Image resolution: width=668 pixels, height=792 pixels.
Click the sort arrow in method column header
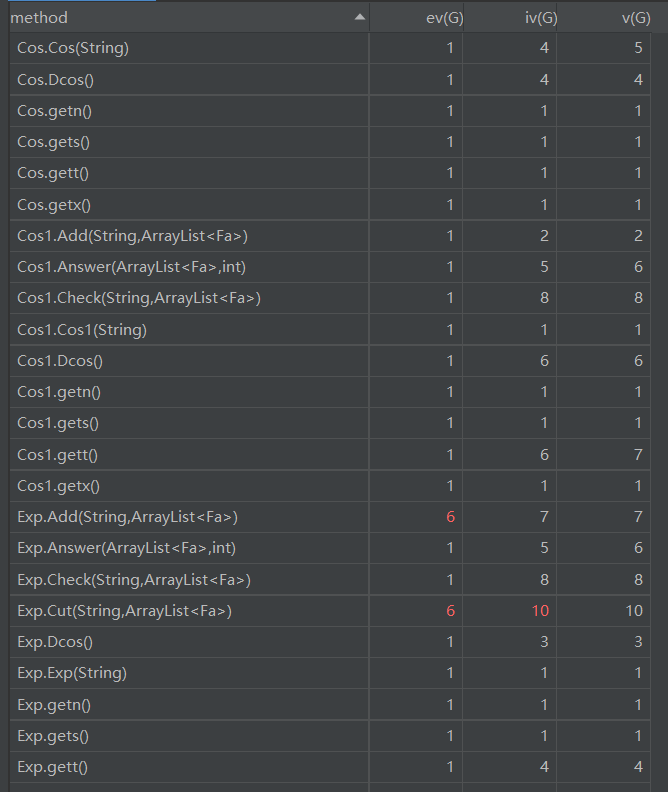[360, 18]
